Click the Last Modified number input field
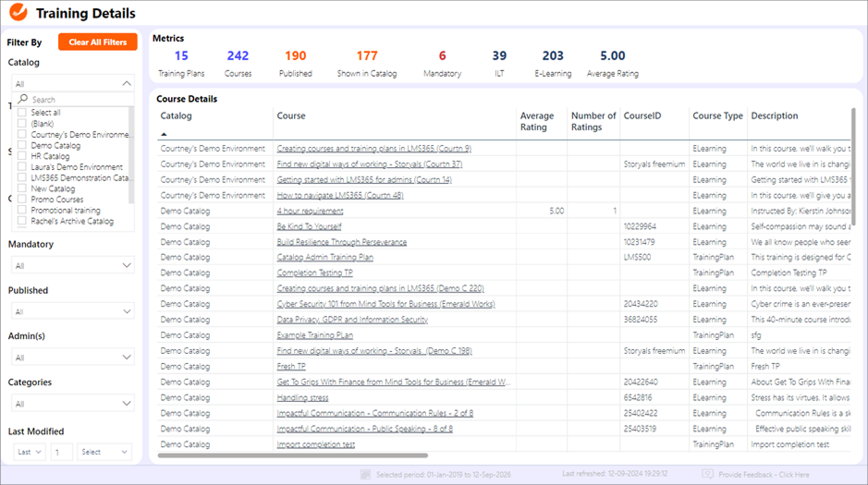The height and width of the screenshot is (485, 868). point(62,452)
